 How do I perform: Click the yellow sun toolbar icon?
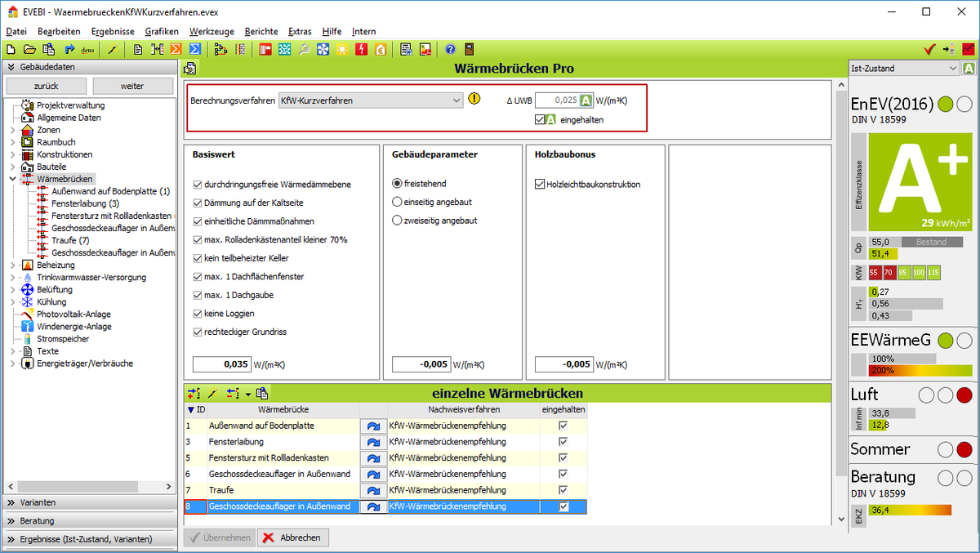tap(341, 49)
